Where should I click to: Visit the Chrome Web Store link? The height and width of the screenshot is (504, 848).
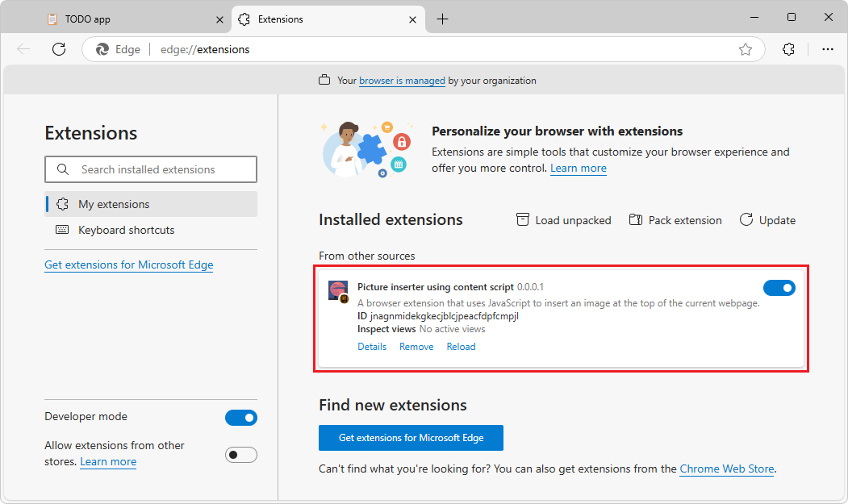726,469
